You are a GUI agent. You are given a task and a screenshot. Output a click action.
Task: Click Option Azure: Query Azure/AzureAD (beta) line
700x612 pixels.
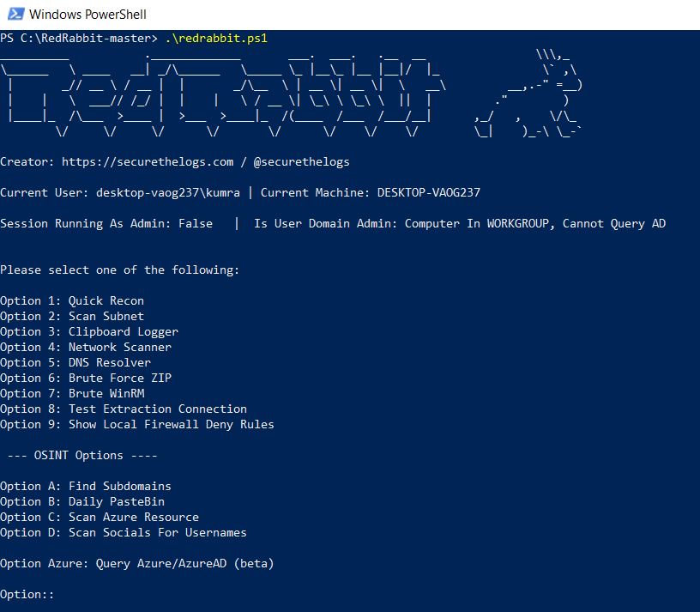pyautogui.click(x=137, y=563)
